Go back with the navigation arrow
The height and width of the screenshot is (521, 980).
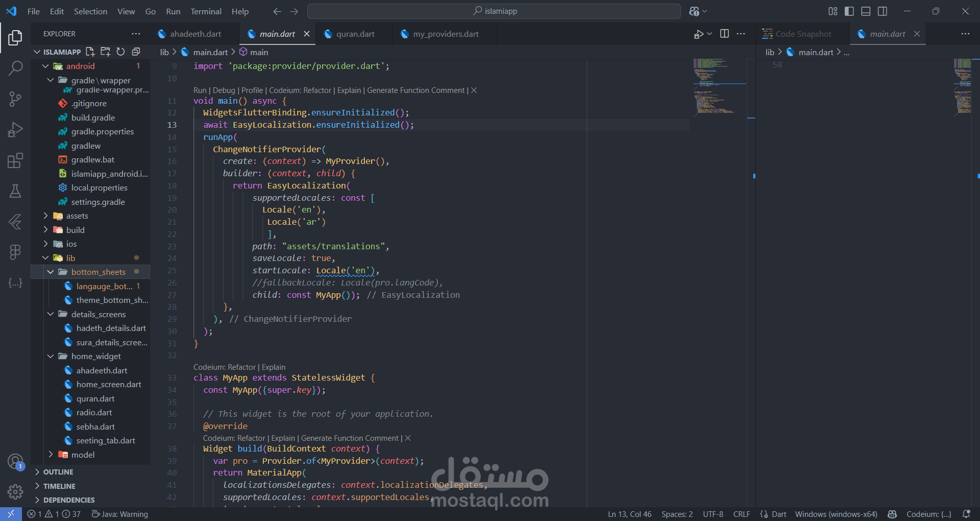click(x=277, y=11)
